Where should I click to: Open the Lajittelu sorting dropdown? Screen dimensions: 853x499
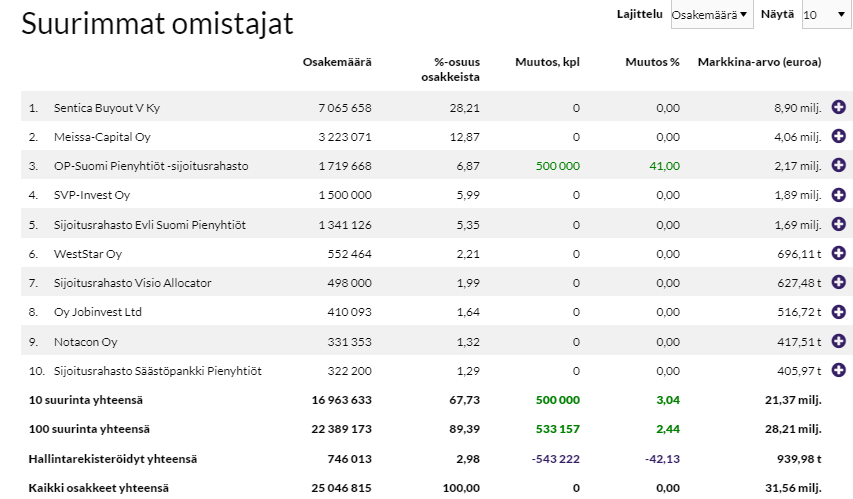click(x=712, y=15)
